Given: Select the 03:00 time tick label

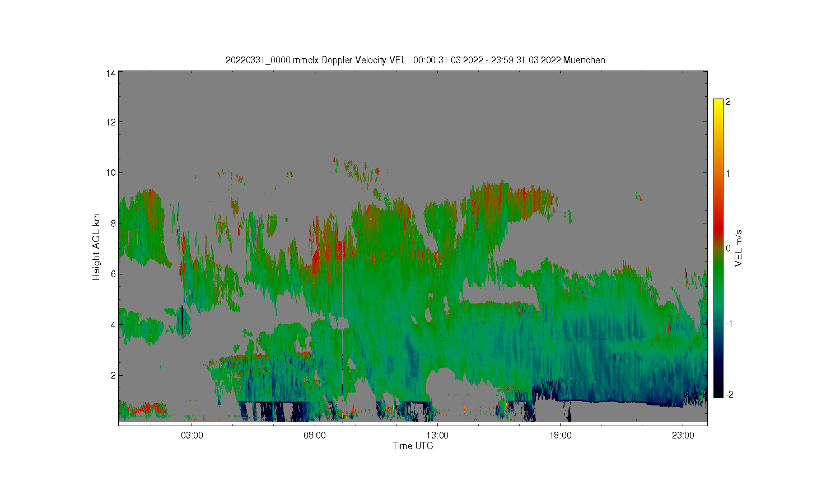Looking at the screenshot, I should 192,435.
